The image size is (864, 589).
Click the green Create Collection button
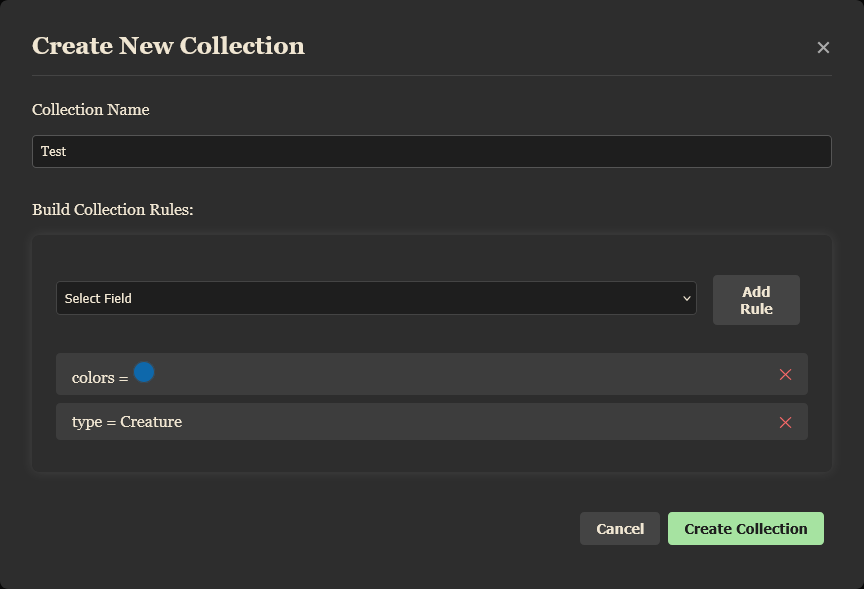(x=745, y=529)
